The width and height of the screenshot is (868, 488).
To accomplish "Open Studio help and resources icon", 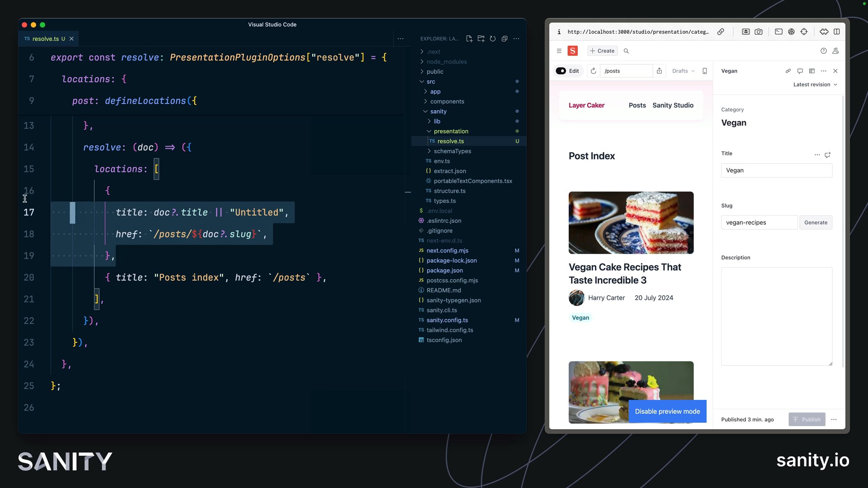I will tap(823, 51).
